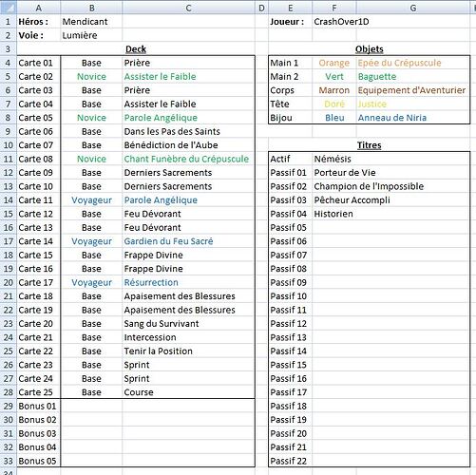Click the Objets heading cell

tap(370, 49)
